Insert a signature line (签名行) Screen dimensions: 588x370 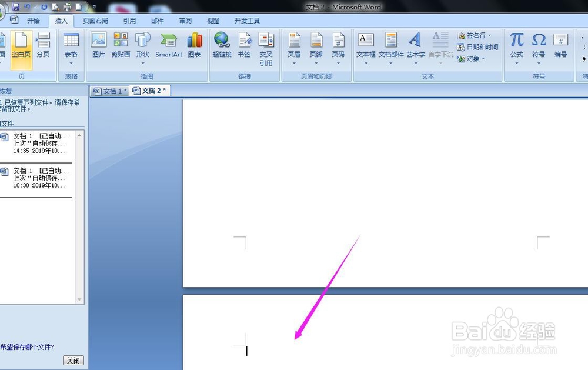[x=474, y=35]
